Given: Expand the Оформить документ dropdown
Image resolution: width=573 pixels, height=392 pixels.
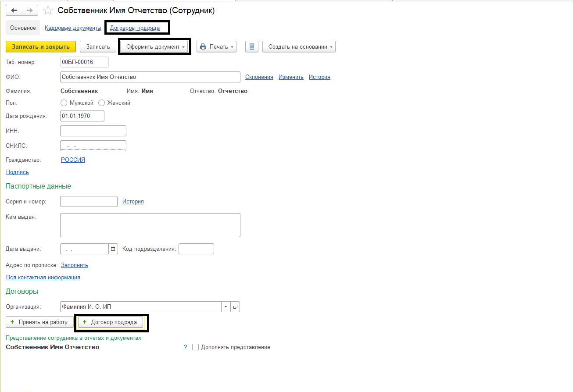Looking at the screenshot, I should tap(155, 46).
